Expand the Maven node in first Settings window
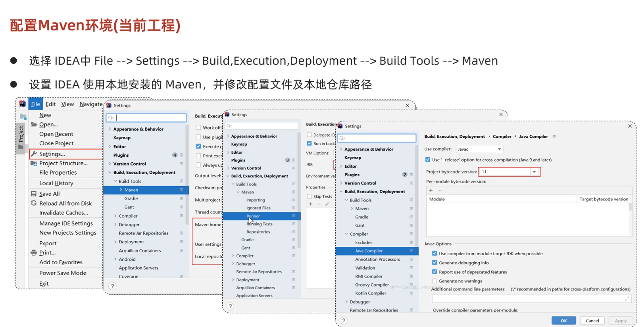The width and height of the screenshot is (644, 327). click(x=121, y=190)
